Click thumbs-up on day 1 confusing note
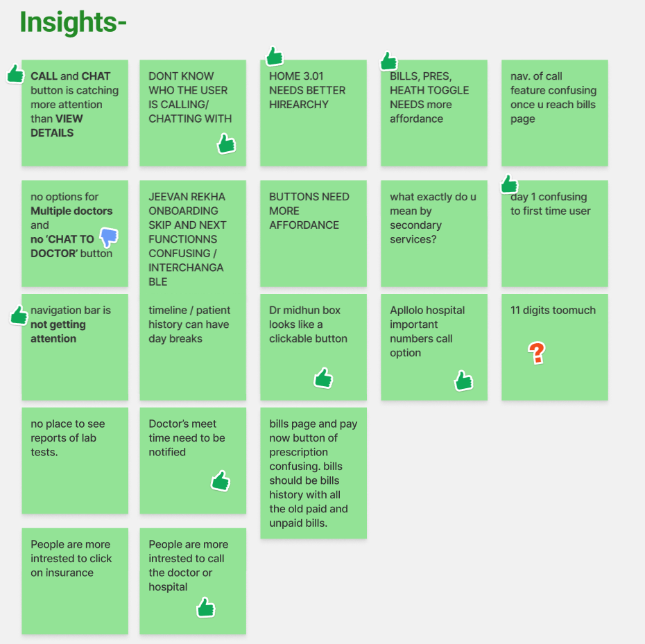645x644 pixels. click(x=509, y=184)
